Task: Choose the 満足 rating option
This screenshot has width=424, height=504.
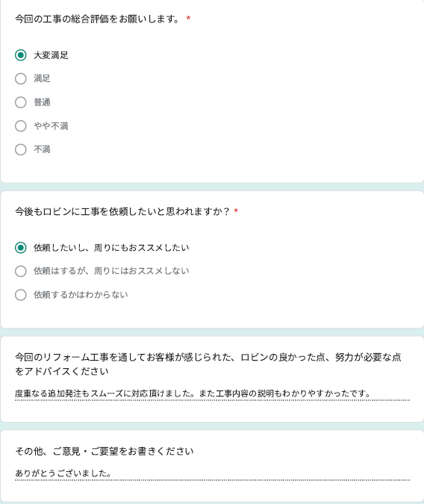Action: click(x=21, y=78)
